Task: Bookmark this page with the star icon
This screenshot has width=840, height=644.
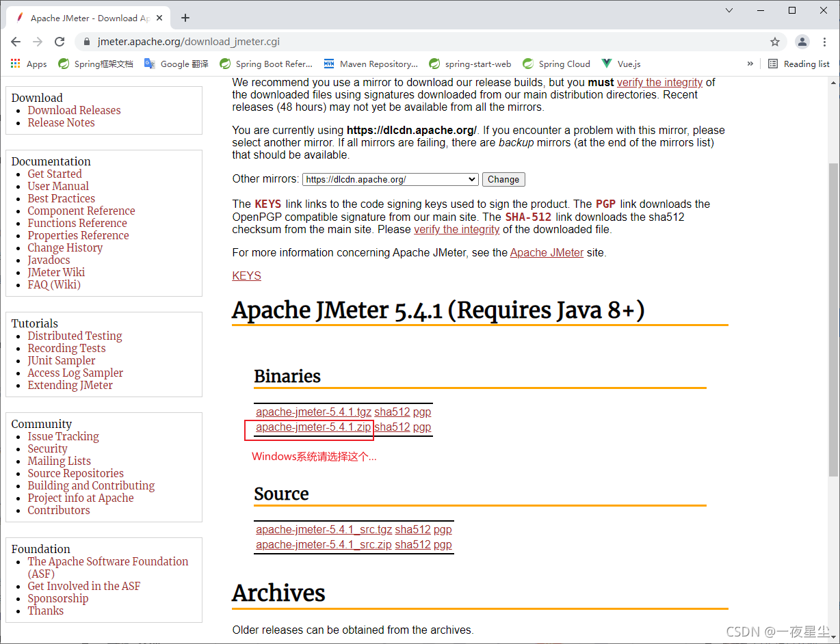Action: [x=775, y=42]
